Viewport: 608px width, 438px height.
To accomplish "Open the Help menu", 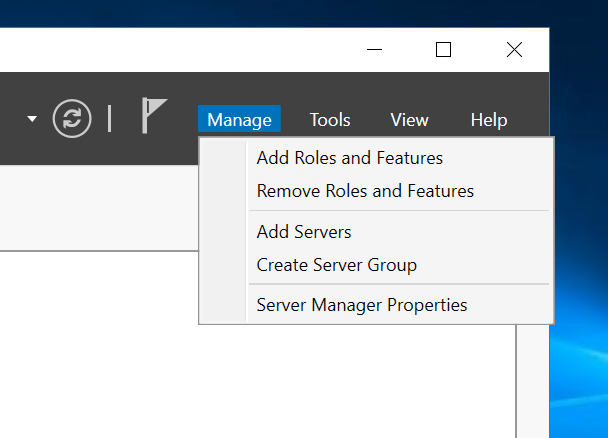I will tap(489, 120).
